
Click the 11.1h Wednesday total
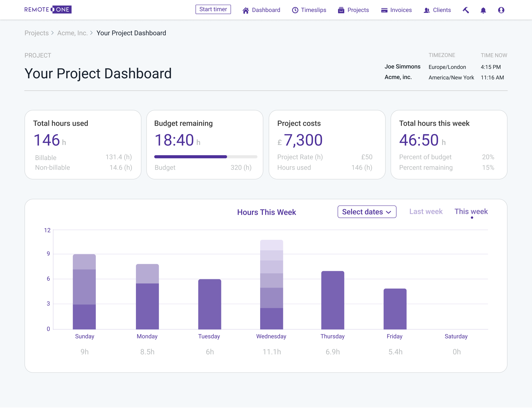[272, 352]
